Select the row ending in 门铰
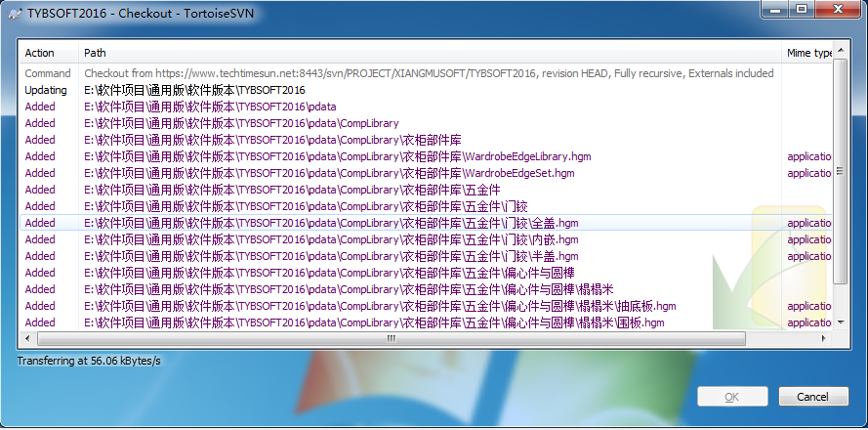This screenshot has height=430, width=868. 426,206
